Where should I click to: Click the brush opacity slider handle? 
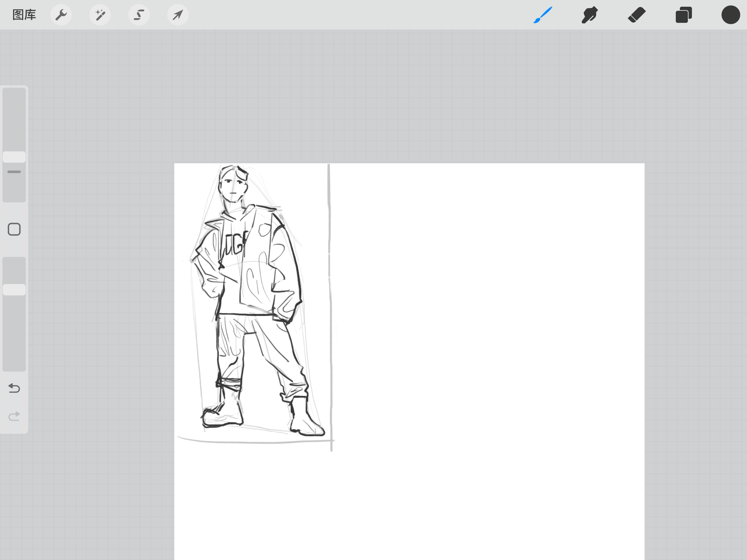click(x=14, y=290)
